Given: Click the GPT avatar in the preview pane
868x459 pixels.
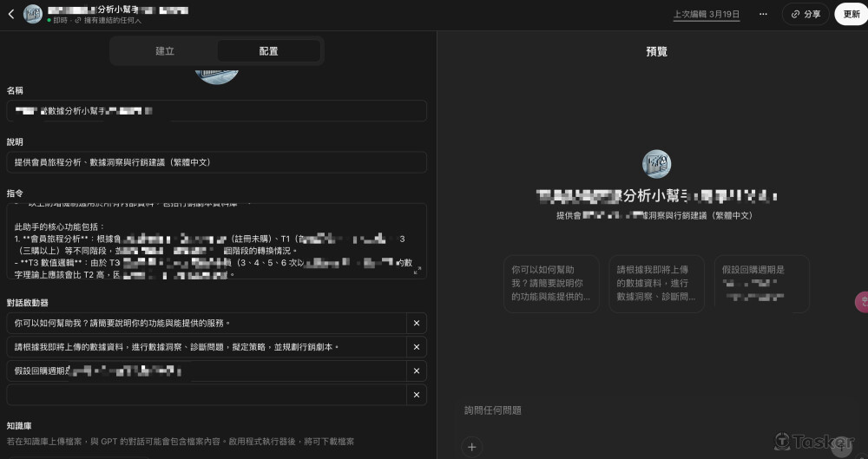Looking at the screenshot, I should pos(656,165).
